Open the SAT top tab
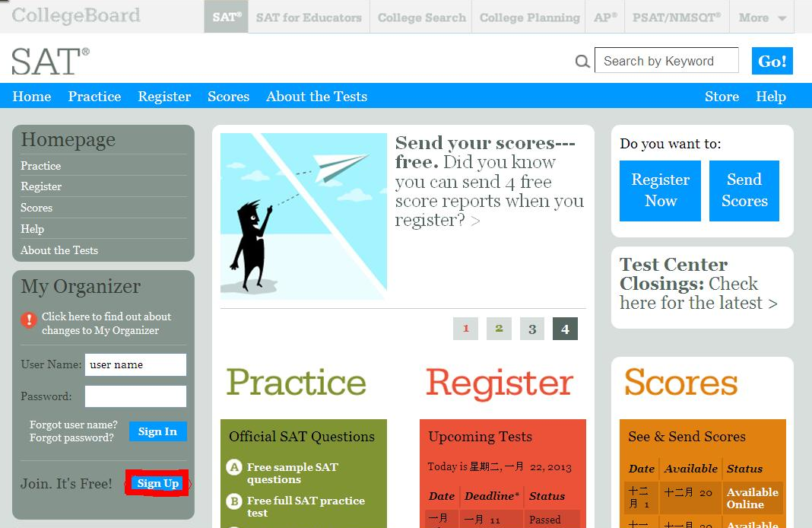This screenshot has height=528, width=812. [x=227, y=17]
